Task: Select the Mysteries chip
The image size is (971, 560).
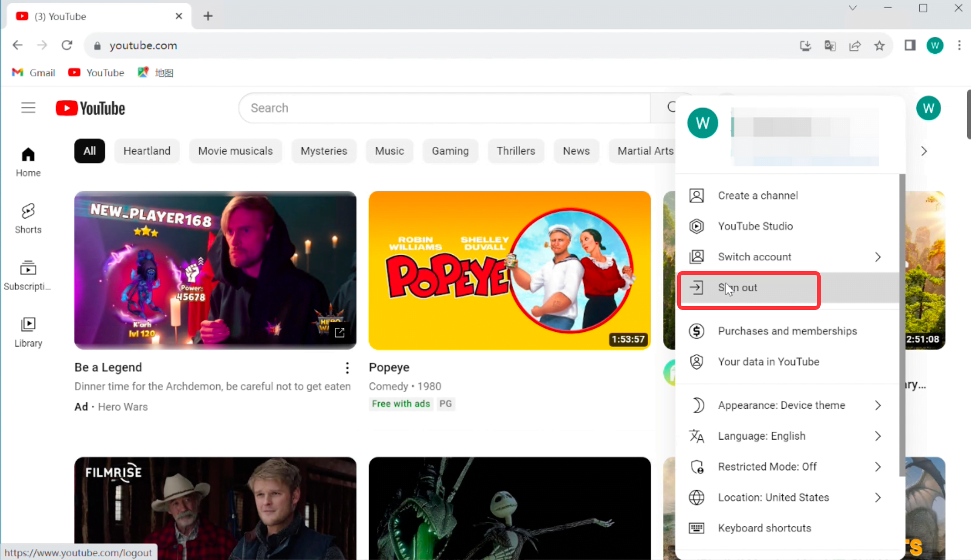Action: tap(324, 151)
